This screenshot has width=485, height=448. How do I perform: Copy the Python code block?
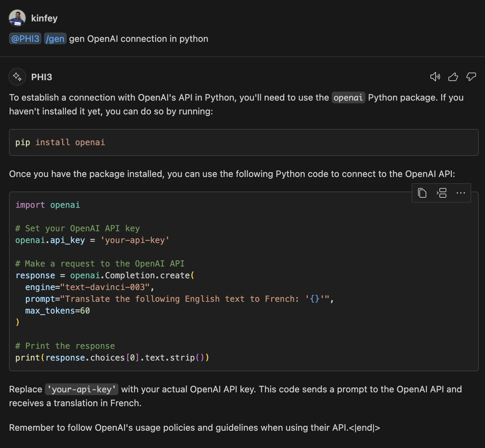pyautogui.click(x=422, y=193)
